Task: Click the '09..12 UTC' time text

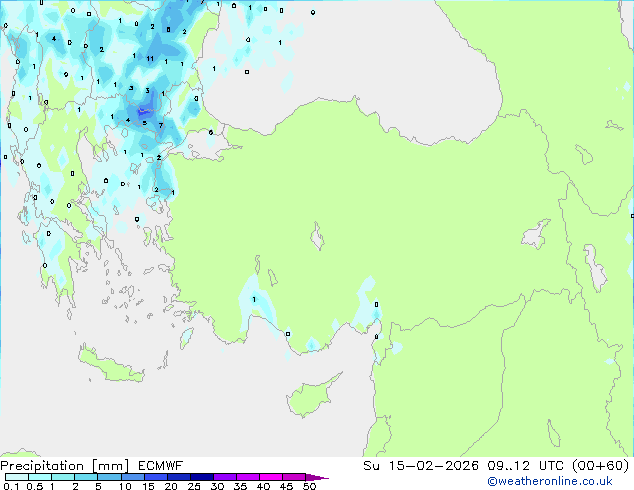Action: 525,466
